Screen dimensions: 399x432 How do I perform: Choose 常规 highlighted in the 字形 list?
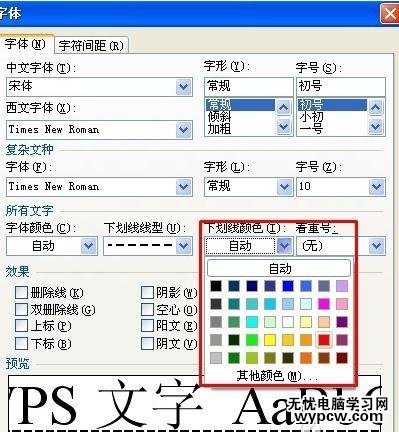click(x=240, y=105)
